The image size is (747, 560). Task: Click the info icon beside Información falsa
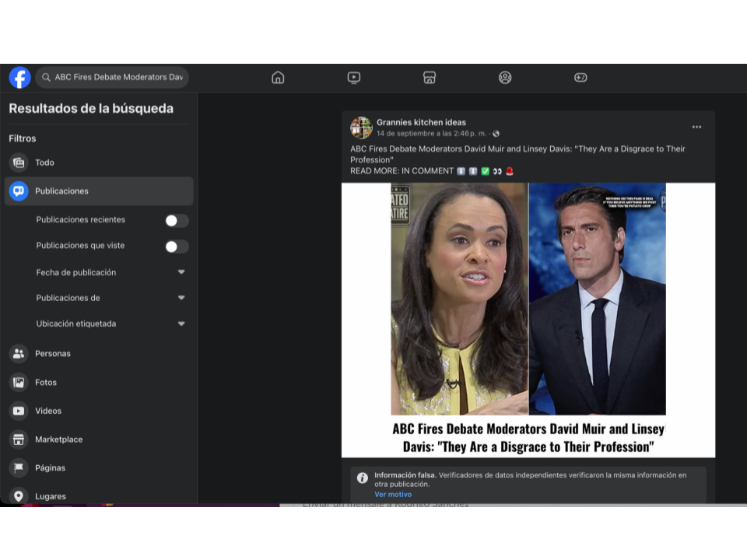(x=363, y=478)
